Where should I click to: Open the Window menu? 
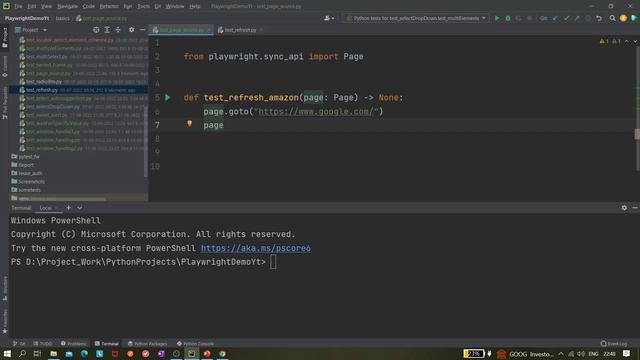tap(175, 7)
